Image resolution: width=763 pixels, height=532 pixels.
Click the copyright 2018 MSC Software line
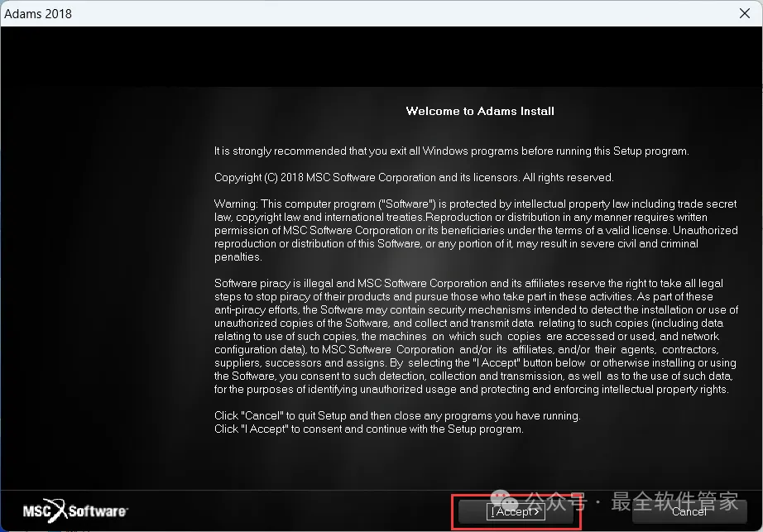tap(414, 178)
